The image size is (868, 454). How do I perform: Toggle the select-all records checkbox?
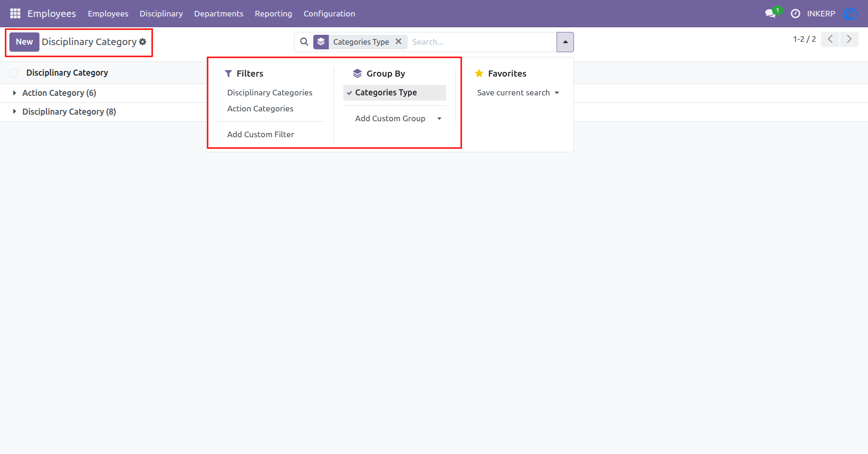click(14, 73)
